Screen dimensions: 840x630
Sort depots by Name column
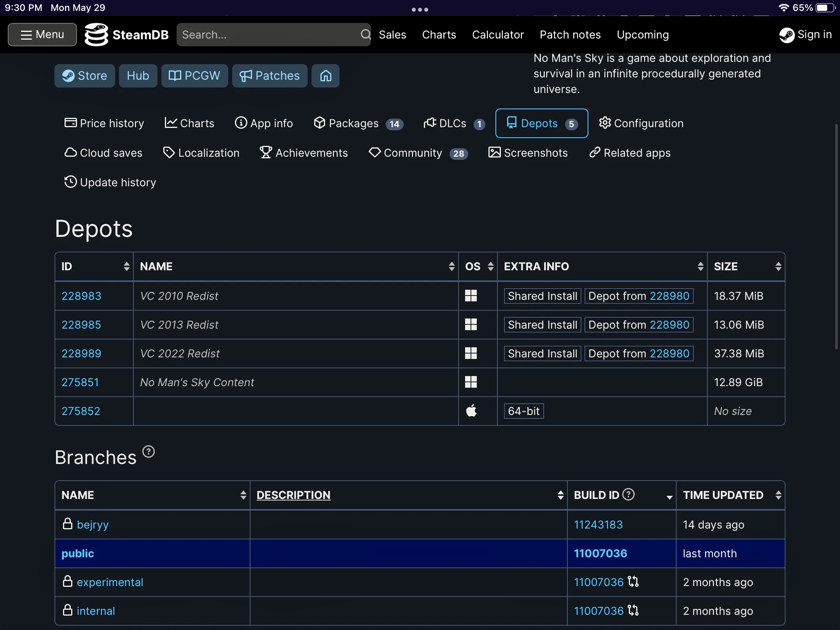tap(296, 266)
